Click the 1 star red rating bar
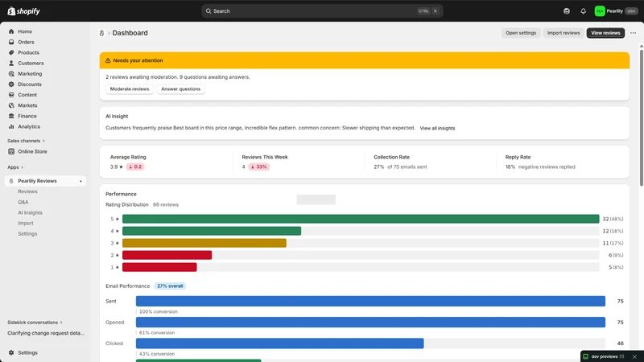This screenshot has width=644, height=362. point(159,267)
